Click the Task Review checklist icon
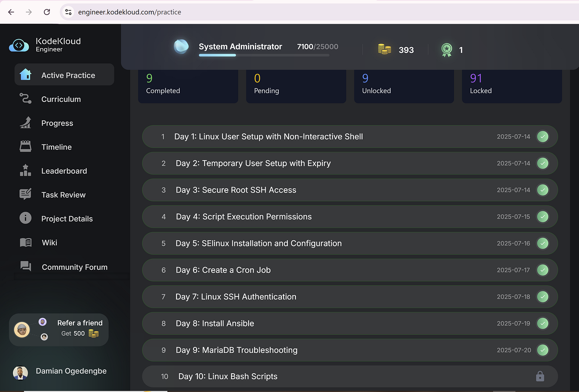 [x=26, y=194]
